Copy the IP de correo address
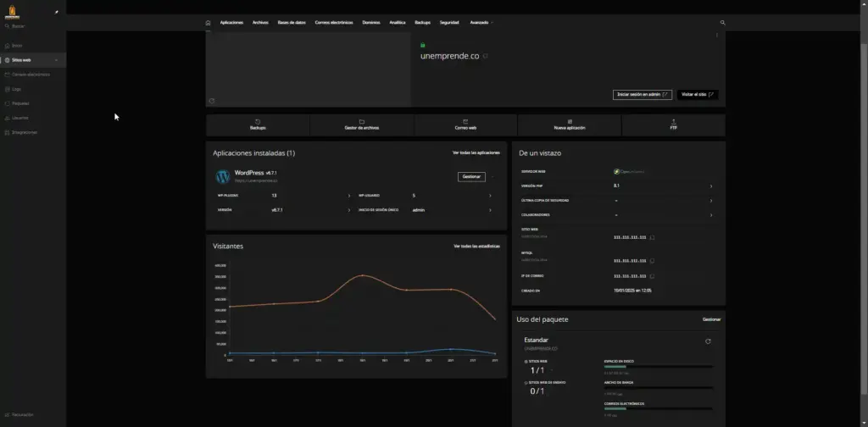The width and height of the screenshot is (868, 427). (652, 276)
